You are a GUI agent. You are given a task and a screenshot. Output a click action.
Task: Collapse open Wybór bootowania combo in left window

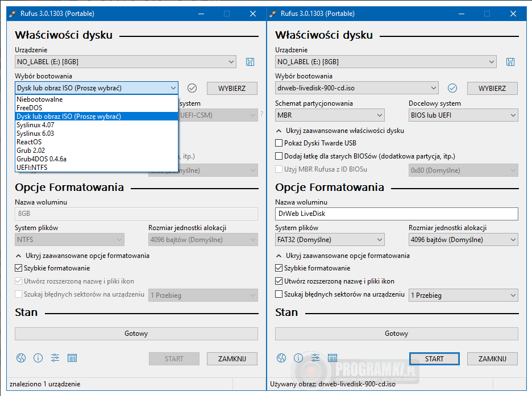[97, 88]
